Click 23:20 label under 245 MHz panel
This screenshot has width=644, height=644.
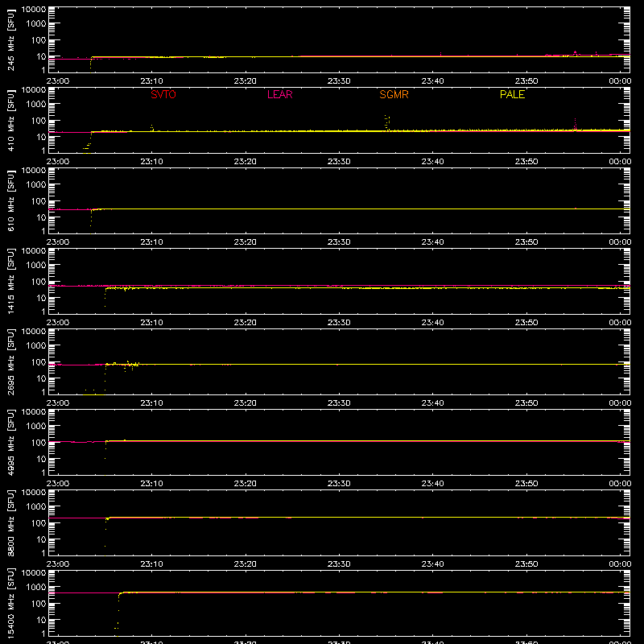coord(246,81)
